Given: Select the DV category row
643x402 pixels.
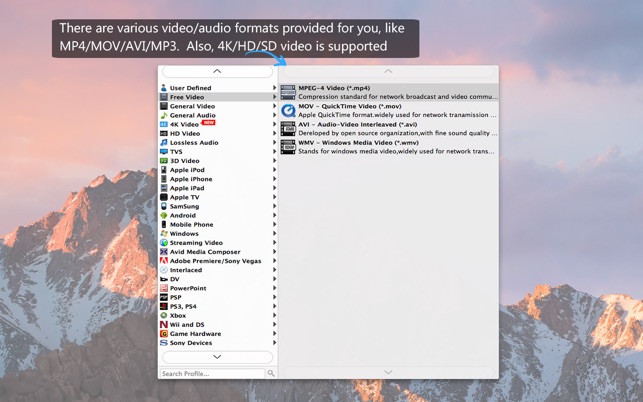Looking at the screenshot, I should 218,279.
